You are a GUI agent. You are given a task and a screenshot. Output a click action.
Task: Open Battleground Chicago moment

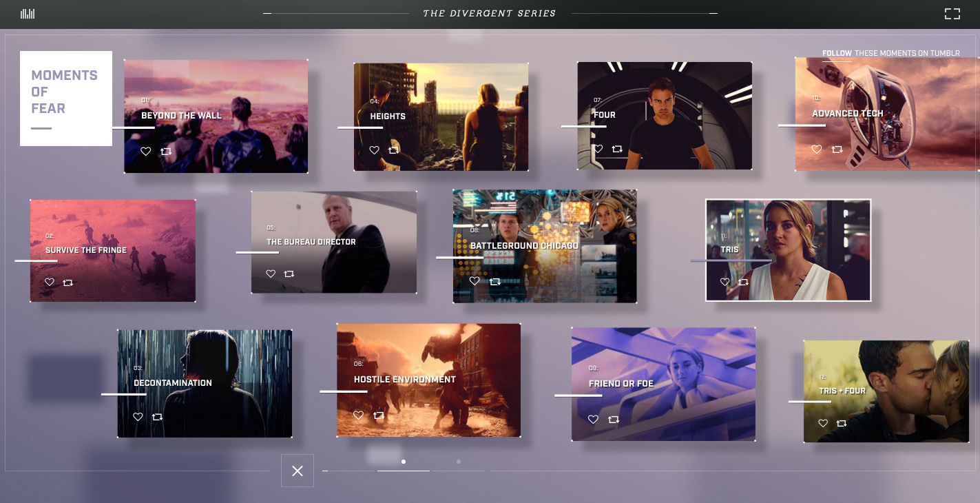[x=545, y=247]
